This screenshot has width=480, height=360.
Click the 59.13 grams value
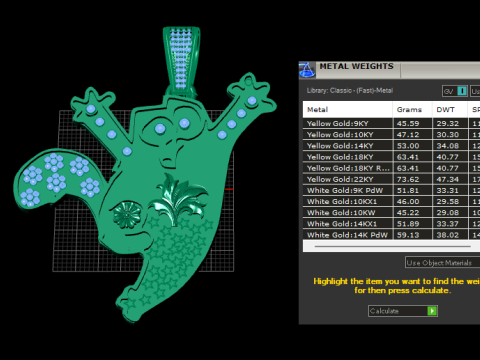(x=408, y=235)
